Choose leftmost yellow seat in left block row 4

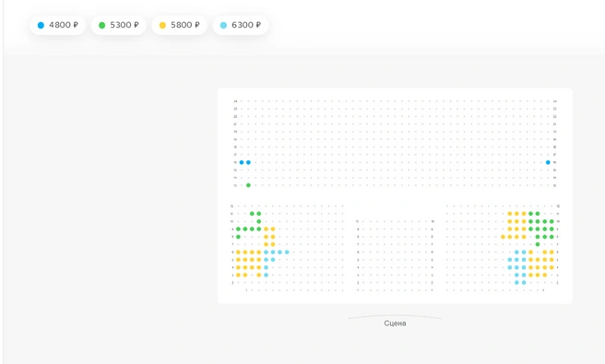[238, 267]
